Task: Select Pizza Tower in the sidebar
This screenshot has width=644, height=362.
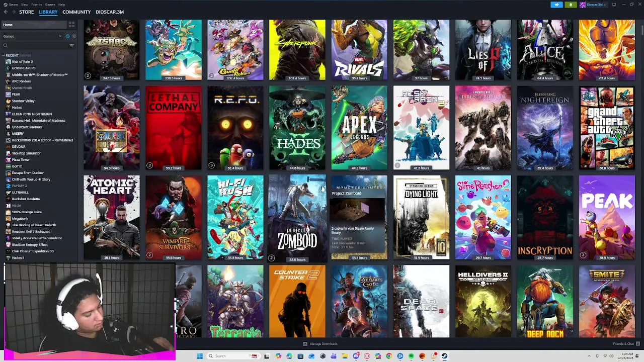Action: click(21, 160)
